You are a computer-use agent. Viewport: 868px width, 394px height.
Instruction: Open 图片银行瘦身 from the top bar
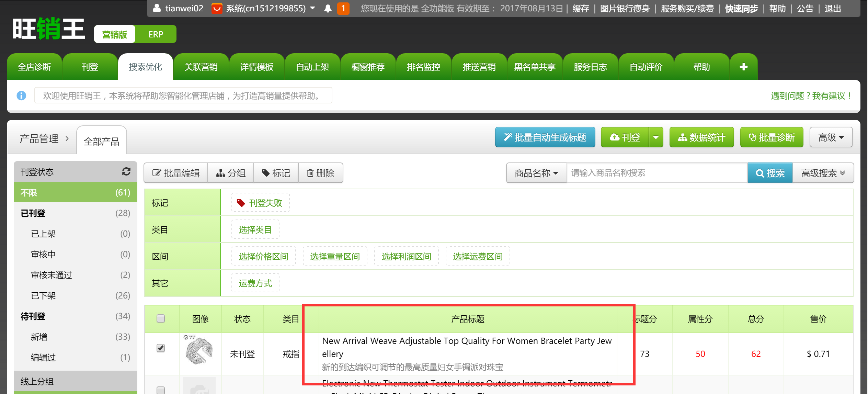tap(625, 8)
